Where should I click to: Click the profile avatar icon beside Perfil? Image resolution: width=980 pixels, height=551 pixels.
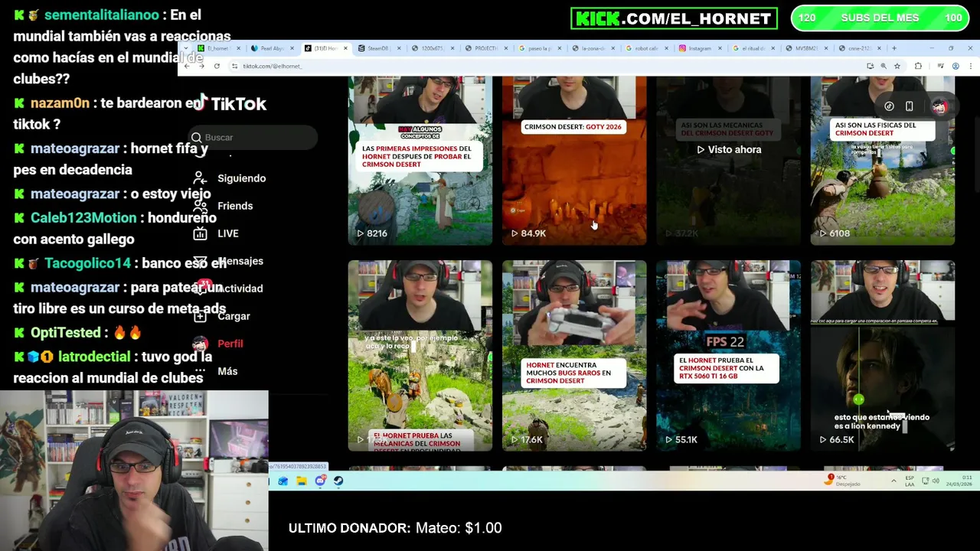click(200, 344)
